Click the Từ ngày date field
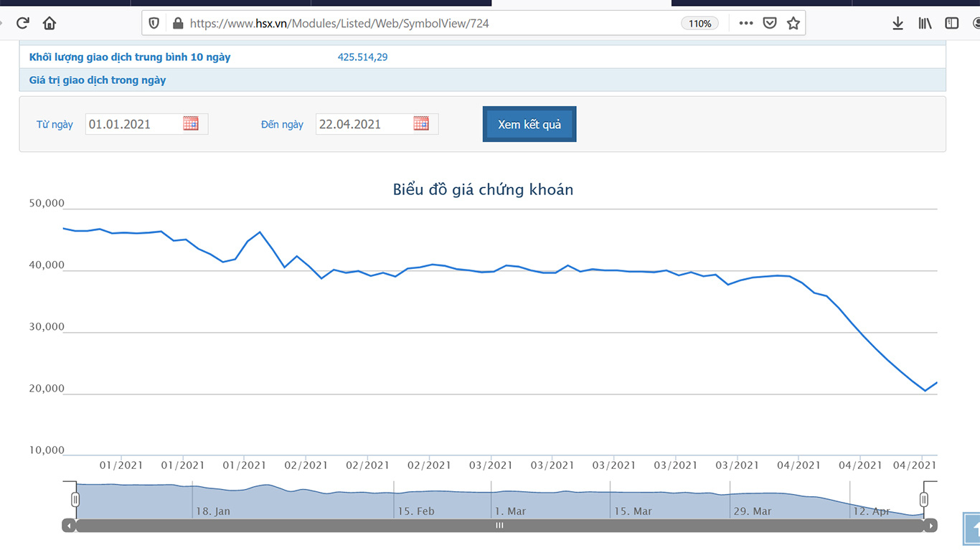This screenshot has height=550, width=980. (133, 124)
